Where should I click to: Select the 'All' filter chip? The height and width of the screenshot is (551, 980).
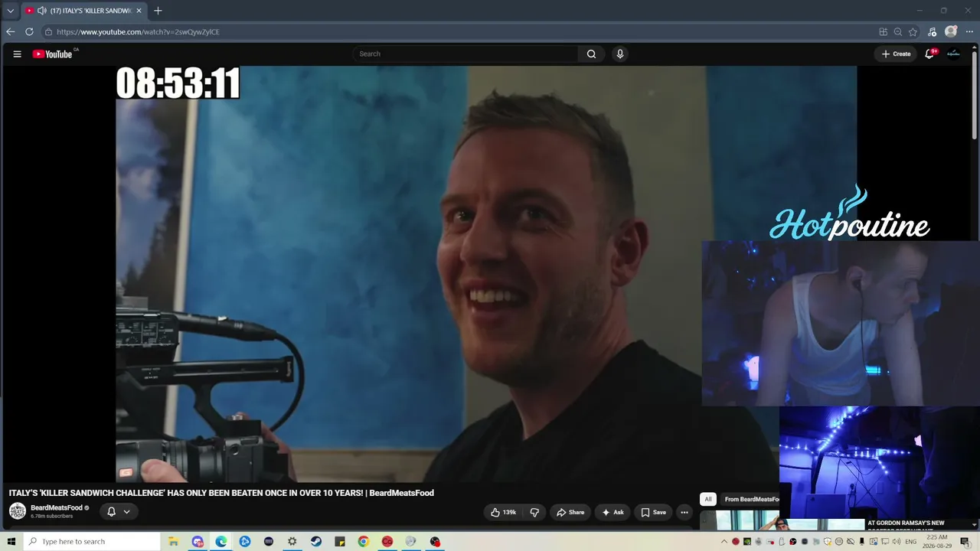[708, 499]
